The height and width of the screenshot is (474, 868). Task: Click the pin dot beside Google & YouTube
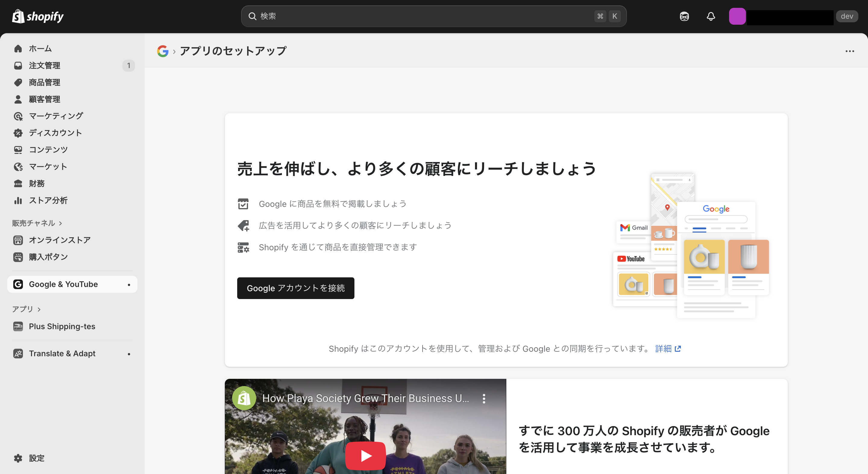129,285
